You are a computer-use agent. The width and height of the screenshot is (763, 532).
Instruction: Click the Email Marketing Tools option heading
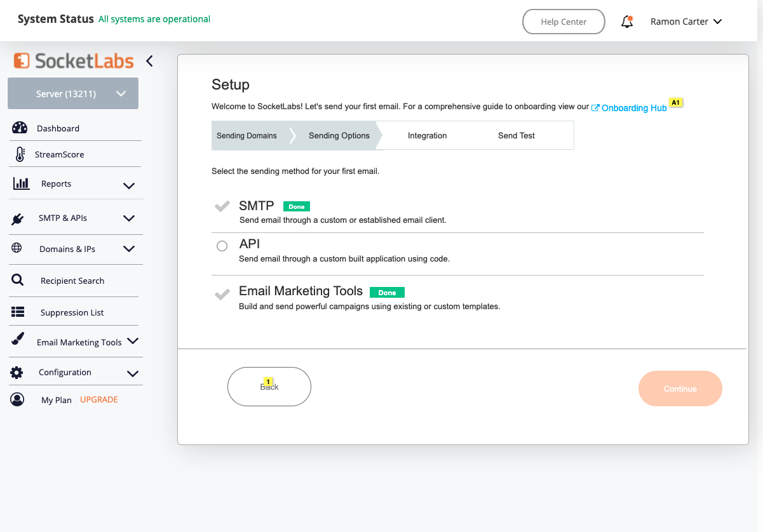click(x=300, y=291)
